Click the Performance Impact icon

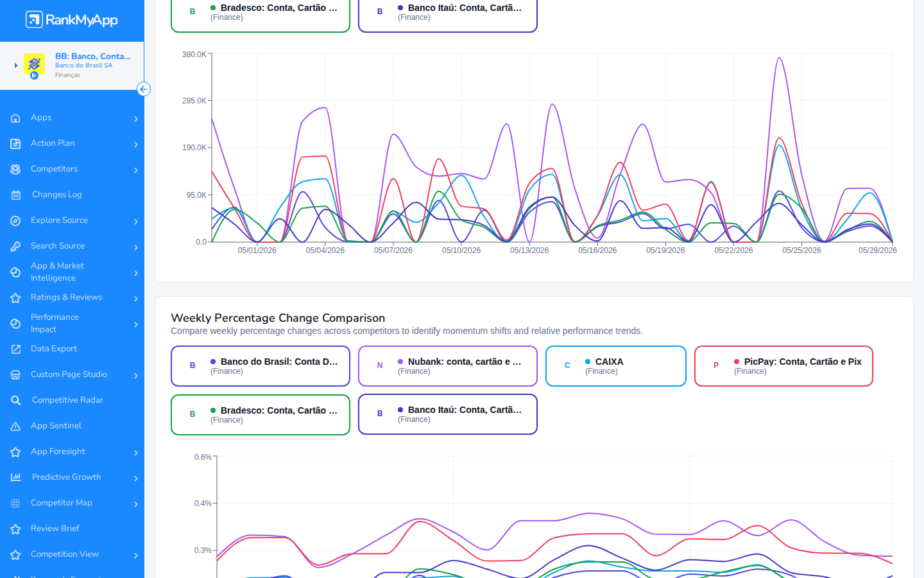tap(15, 324)
